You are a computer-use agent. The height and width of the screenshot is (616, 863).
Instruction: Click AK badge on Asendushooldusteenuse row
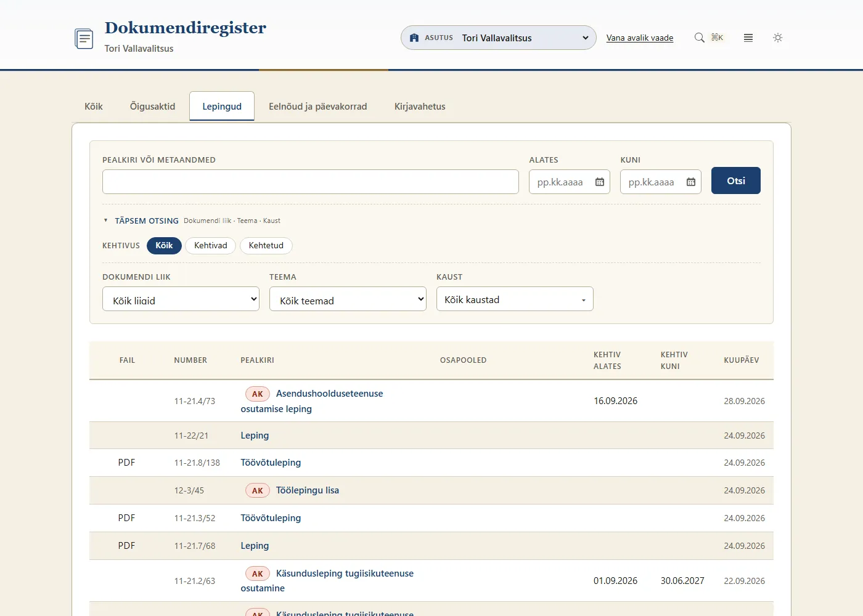(x=258, y=394)
